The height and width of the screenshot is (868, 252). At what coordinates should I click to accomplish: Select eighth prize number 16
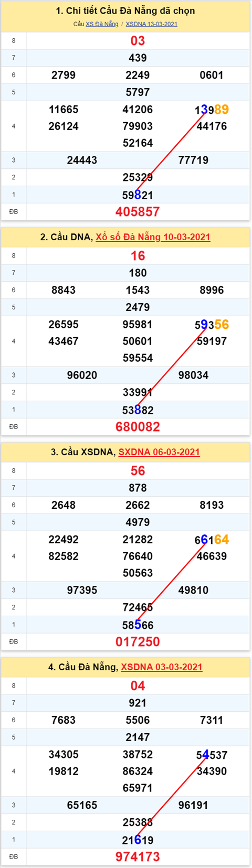(138, 256)
